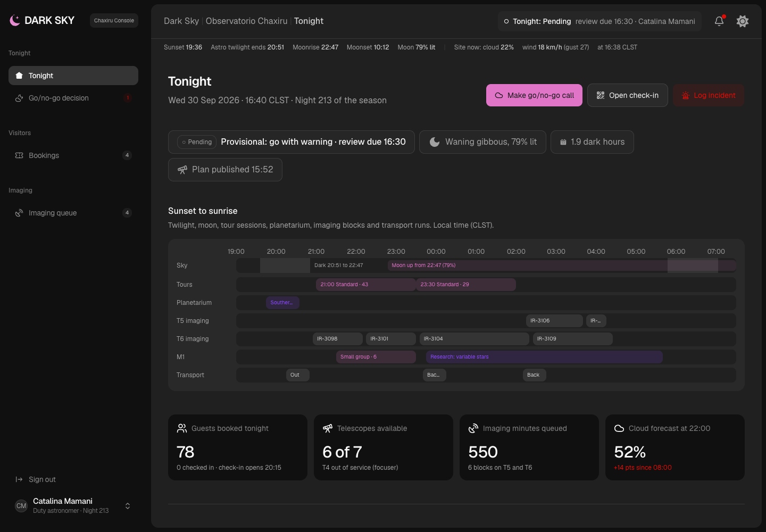Screen dimensions: 766x532
Task: Click the Tonight home icon in sidebar
Action: click(19, 76)
